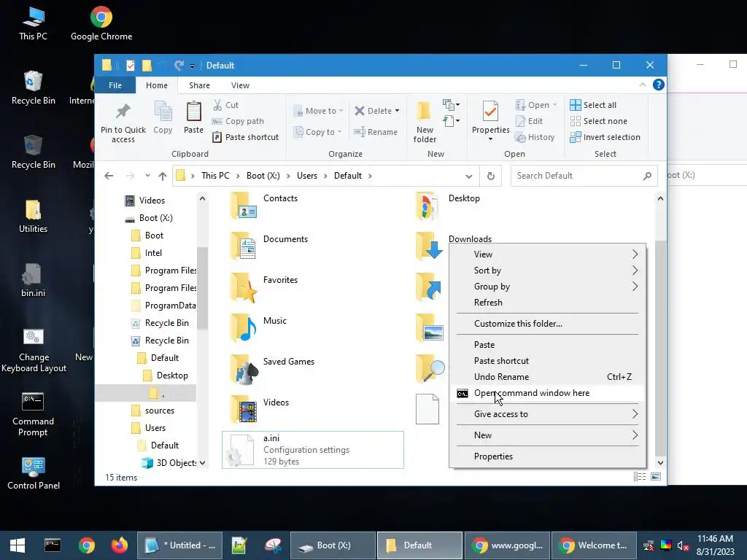Click Select all in the ribbon
Screen dimensions: 747x560
pos(593,105)
